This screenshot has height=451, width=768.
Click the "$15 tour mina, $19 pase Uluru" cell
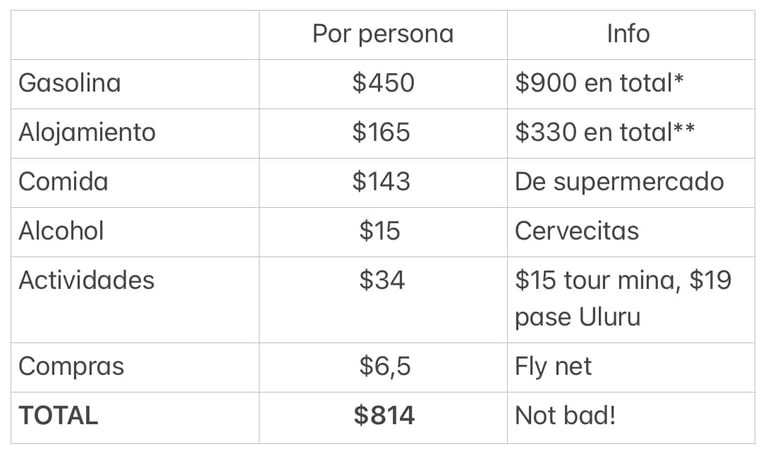623,298
